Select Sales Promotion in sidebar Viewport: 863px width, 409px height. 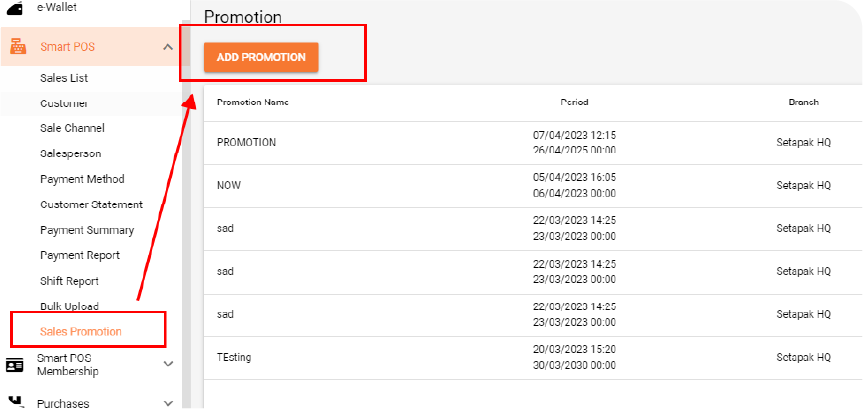(x=81, y=331)
